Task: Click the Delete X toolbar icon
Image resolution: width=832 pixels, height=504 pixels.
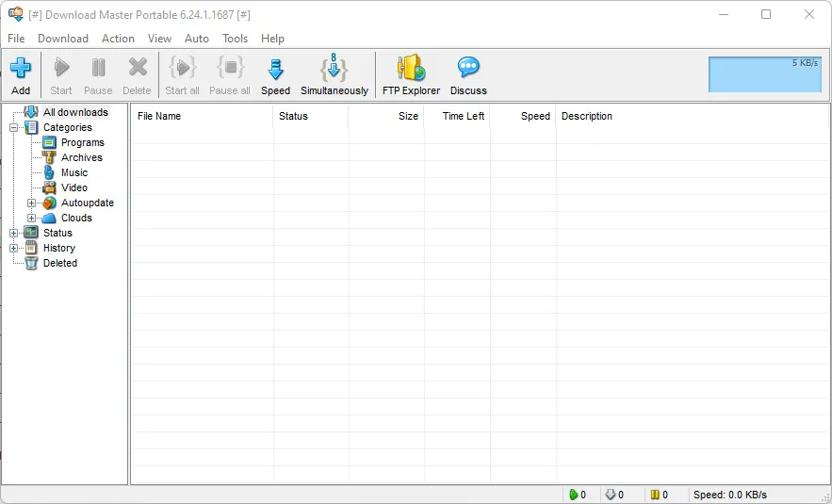Action: click(138, 68)
